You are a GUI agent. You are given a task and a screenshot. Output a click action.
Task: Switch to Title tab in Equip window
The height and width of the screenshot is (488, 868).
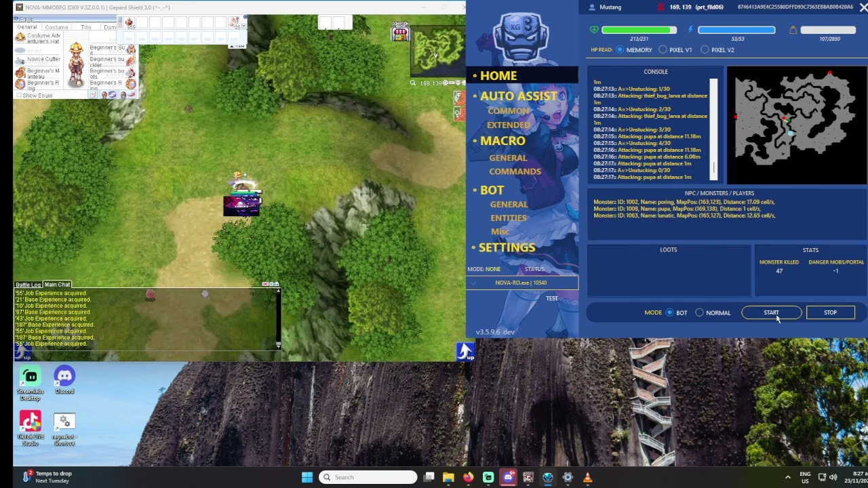click(86, 27)
